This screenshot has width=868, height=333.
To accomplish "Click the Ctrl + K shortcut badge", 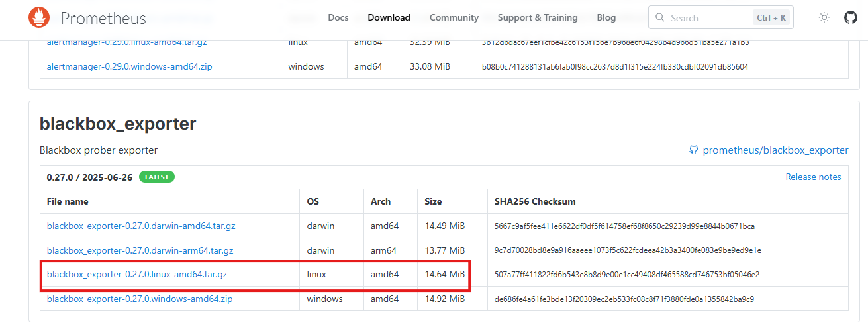I will point(773,18).
